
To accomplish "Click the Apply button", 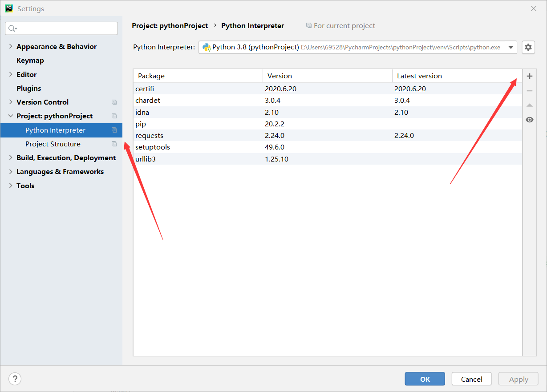I will coord(519,379).
